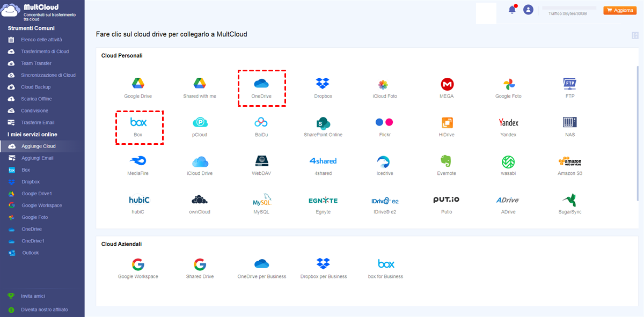This screenshot has width=644, height=317.
Task: Choose the FTP connection icon
Action: [570, 88]
